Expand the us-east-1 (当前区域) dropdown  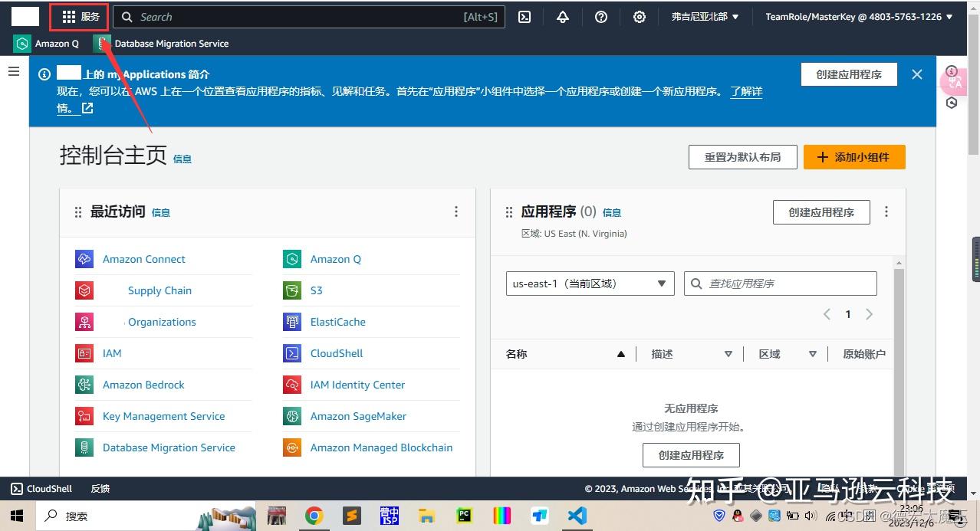[590, 284]
